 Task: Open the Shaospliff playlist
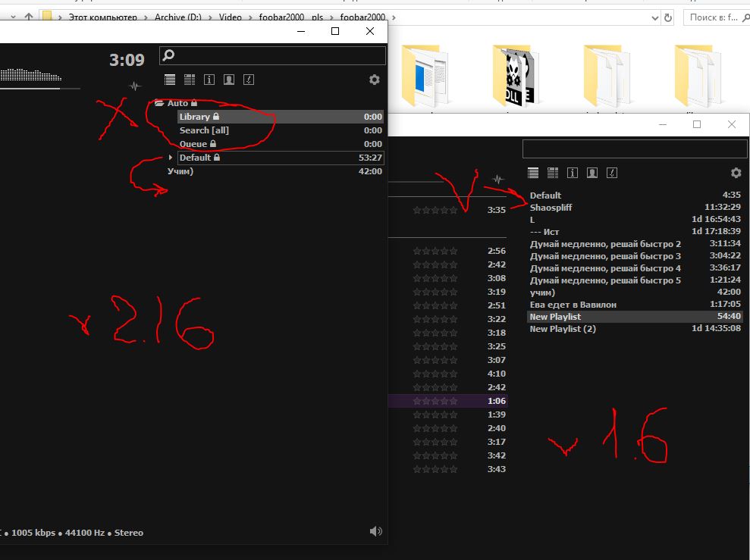coord(551,207)
